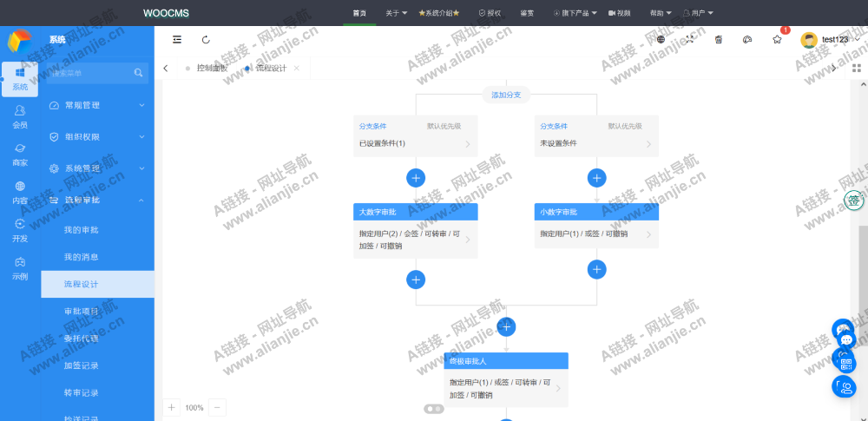Open 视频 in the top navigation
This screenshot has width=868, height=421.
point(619,13)
